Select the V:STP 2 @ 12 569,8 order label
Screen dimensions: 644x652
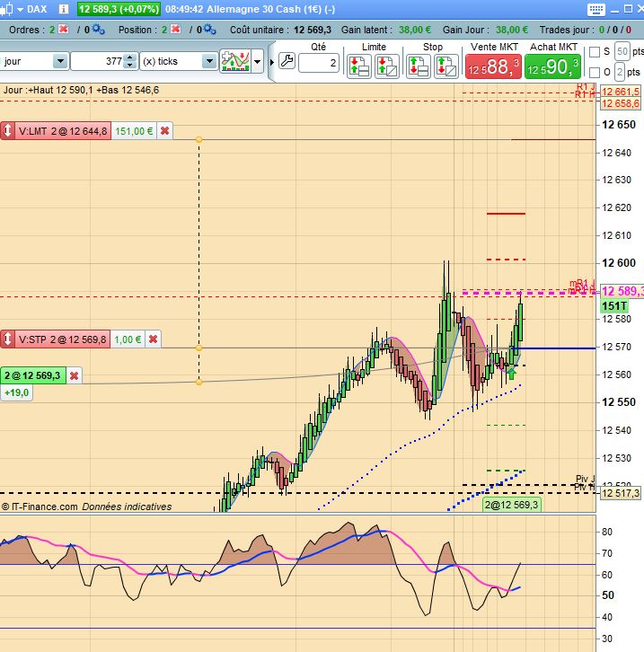click(x=62, y=339)
